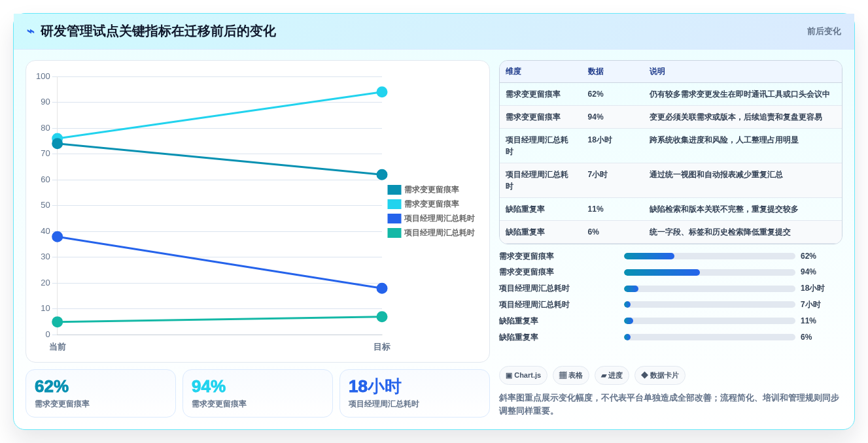The height and width of the screenshot is (443, 868).
Task: Click the Chart.js chip
Action: coord(523,375)
